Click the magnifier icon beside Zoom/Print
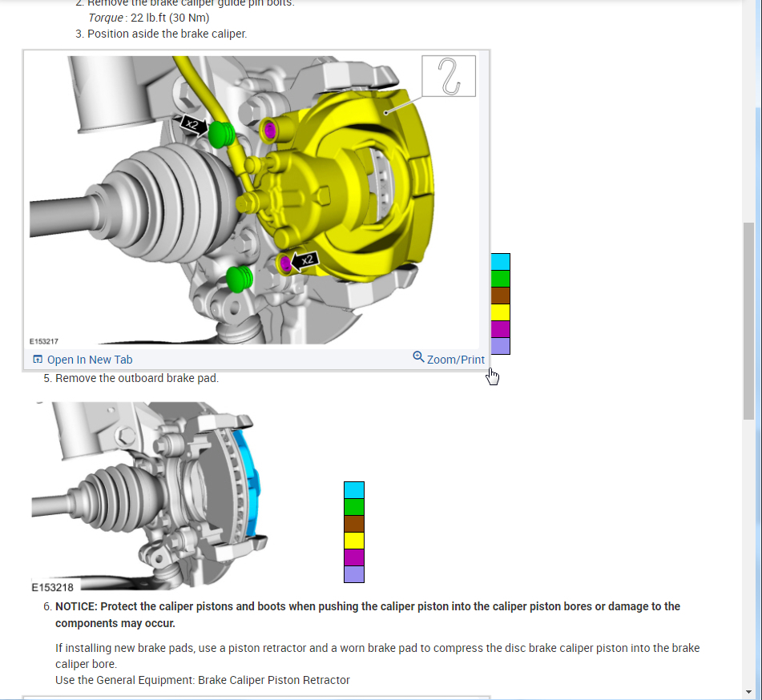The image size is (762, 700). pyautogui.click(x=418, y=357)
